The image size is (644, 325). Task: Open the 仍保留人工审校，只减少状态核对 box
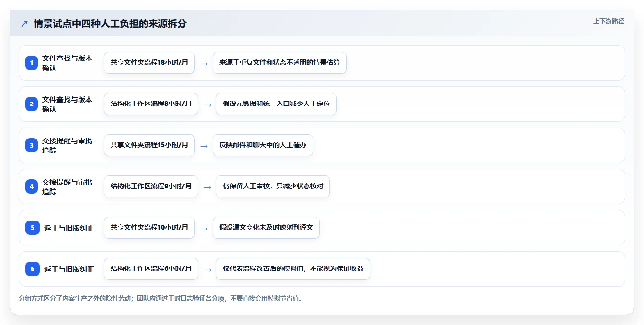click(x=273, y=186)
